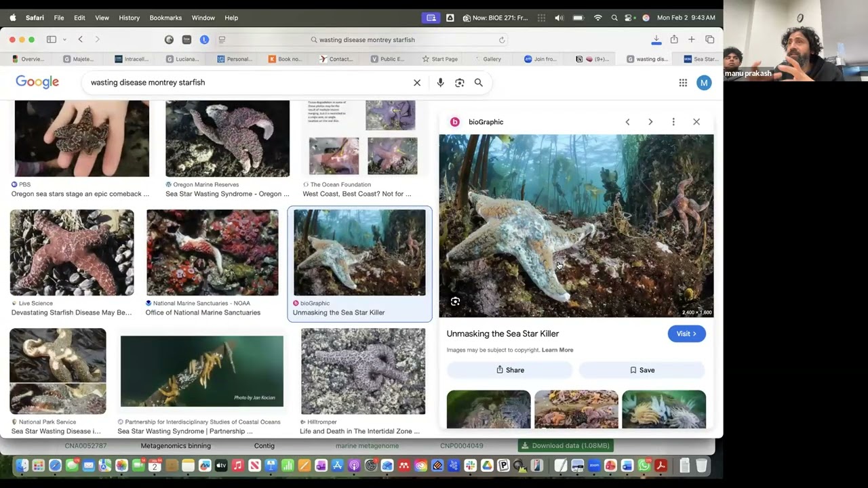Open the Safari File menu
Image resolution: width=868 pixels, height=488 pixels.
(x=59, y=18)
